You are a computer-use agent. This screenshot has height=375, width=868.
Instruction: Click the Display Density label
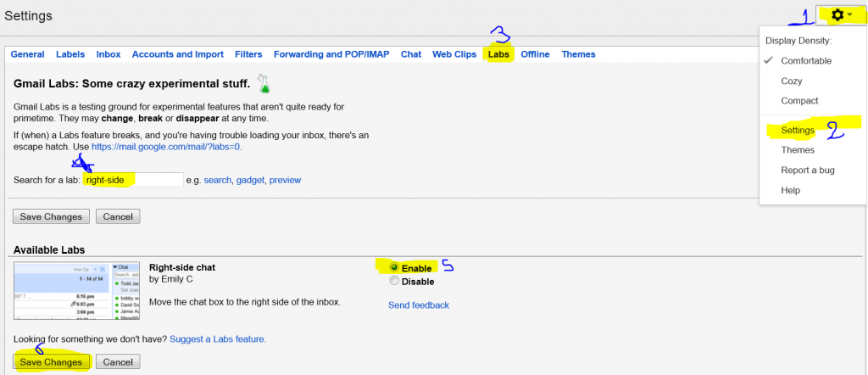(798, 41)
